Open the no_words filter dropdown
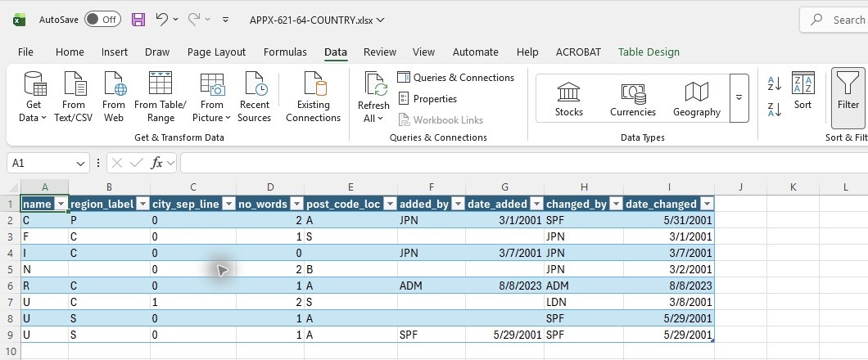The height and width of the screenshot is (360, 868). [296, 204]
